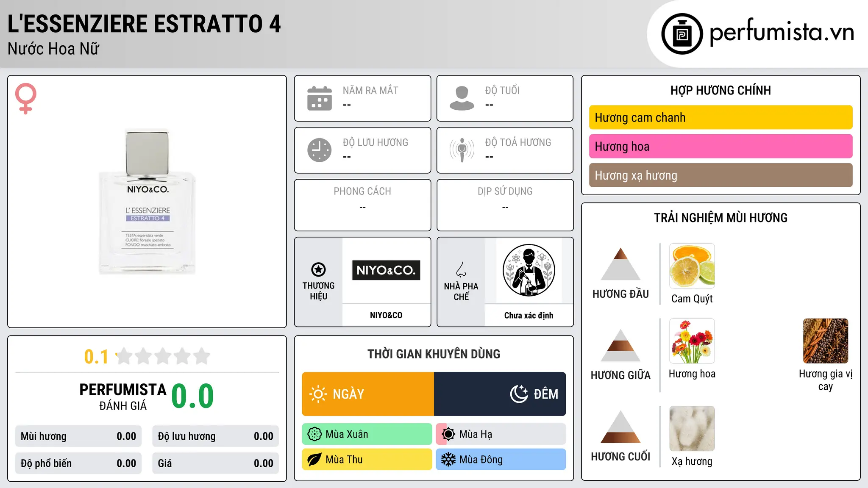
Task: Click the snowflake icon for Mùa Đông
Action: (448, 460)
